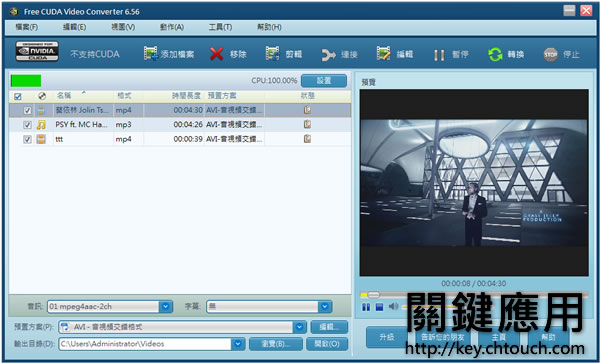This screenshot has height=363, width=600.
Task: Uncheck the PSY ft. MC Ha... file checkbox
Action: coord(27,125)
